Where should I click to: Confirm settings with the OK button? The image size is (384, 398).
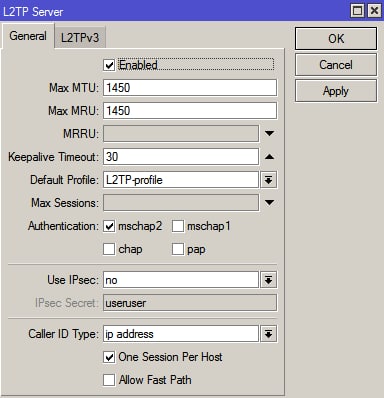click(336, 39)
